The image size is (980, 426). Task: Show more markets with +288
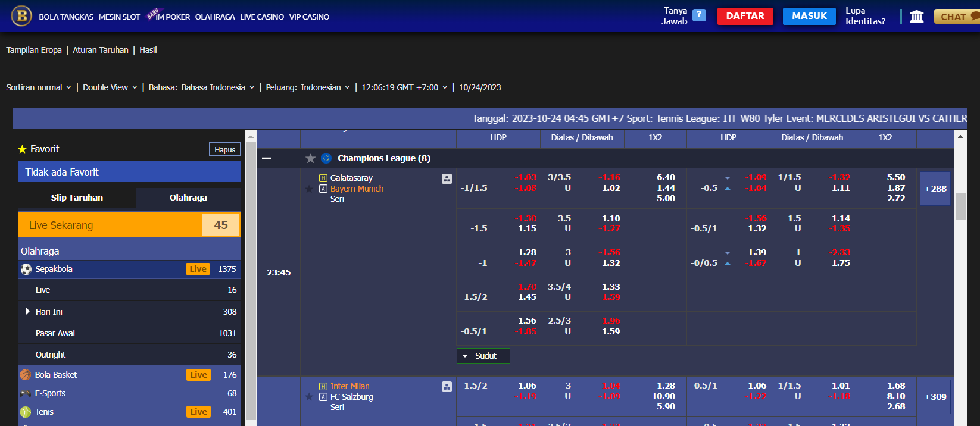tap(935, 189)
